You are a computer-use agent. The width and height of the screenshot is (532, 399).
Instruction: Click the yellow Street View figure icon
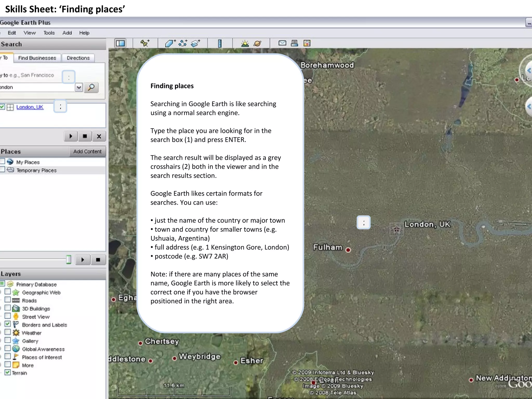pyautogui.click(x=16, y=316)
